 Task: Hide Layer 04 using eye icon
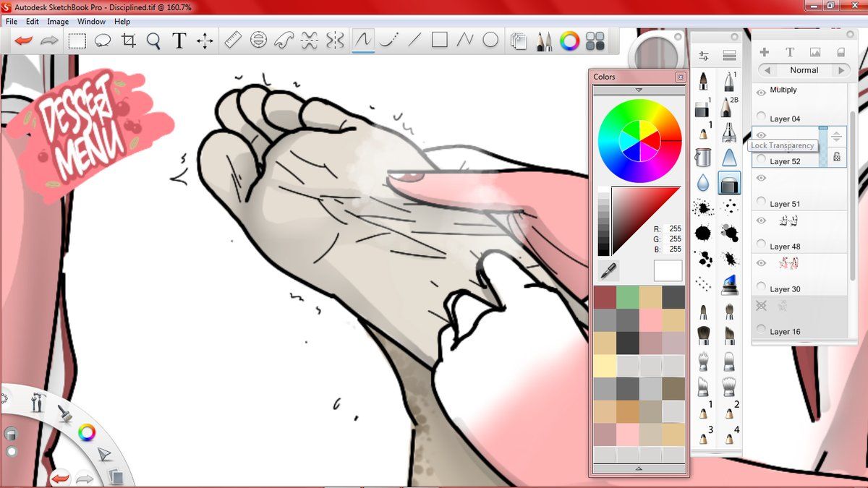(761, 93)
